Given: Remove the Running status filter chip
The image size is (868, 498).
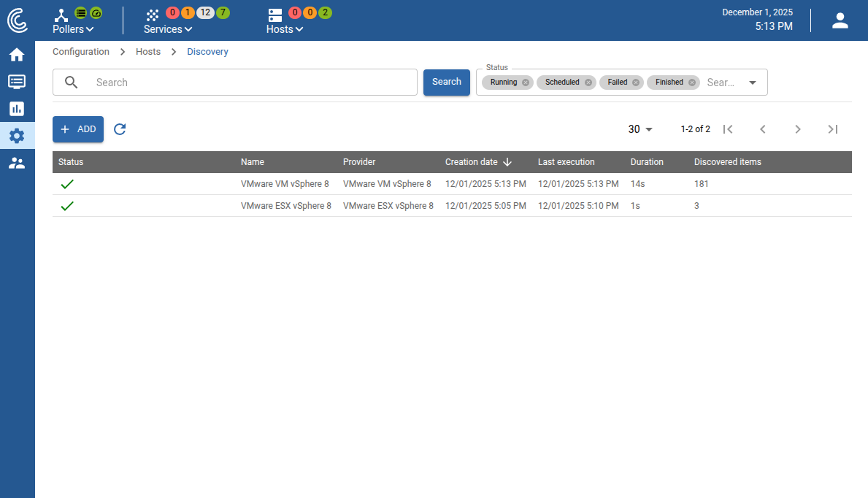Looking at the screenshot, I should tap(526, 83).
